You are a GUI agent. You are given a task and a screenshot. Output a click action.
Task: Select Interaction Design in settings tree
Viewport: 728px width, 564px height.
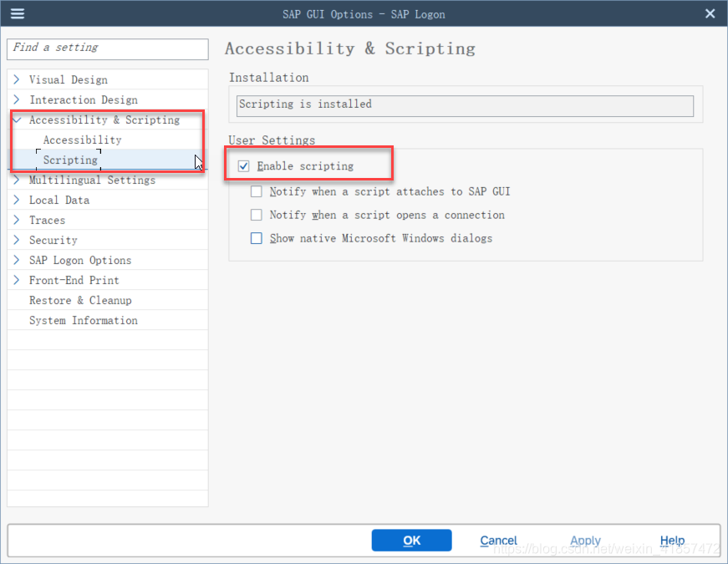(x=84, y=99)
